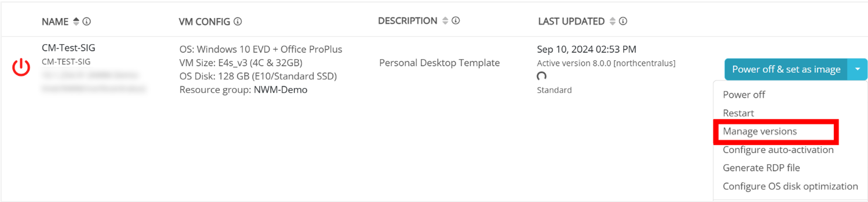Sort by NAME using sort arrows
Viewport: 868px width, 202px height.
(76, 21)
